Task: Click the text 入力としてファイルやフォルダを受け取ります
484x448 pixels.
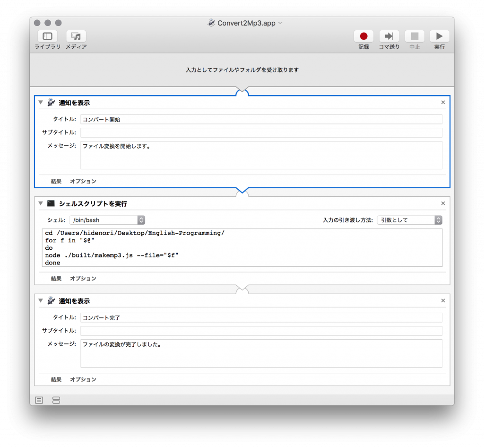Action: (242, 70)
